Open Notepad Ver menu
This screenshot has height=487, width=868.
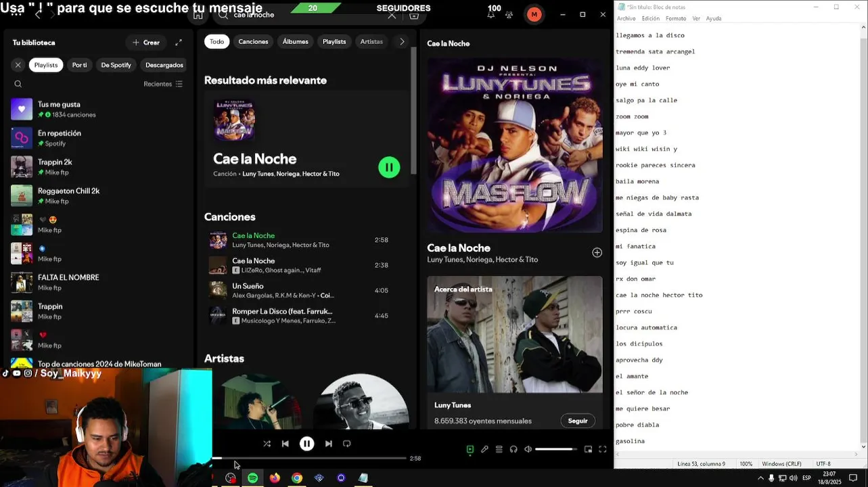[x=696, y=18]
